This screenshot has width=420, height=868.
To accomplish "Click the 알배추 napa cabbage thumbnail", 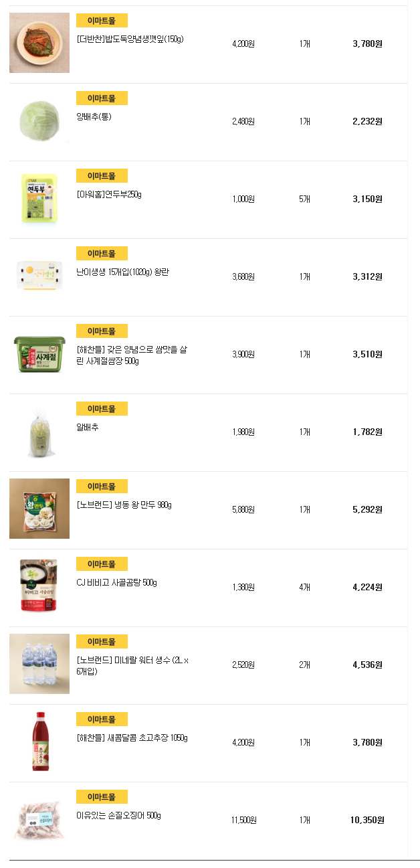I will 39,431.
